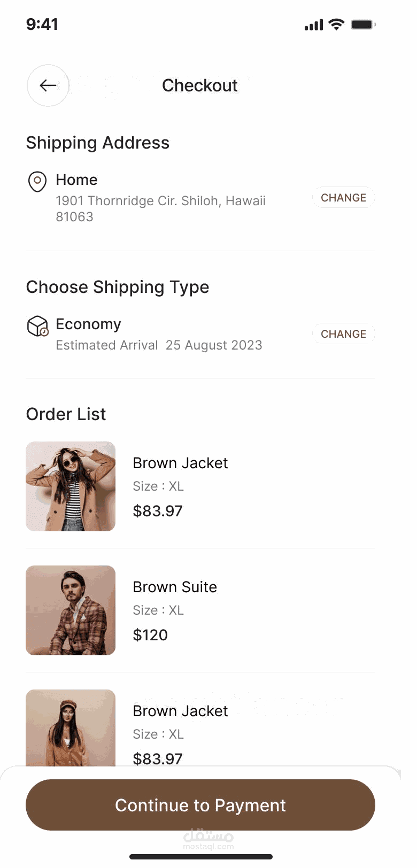This screenshot has width=417, height=868.
Task: Change the shipping address
Action: click(x=343, y=198)
